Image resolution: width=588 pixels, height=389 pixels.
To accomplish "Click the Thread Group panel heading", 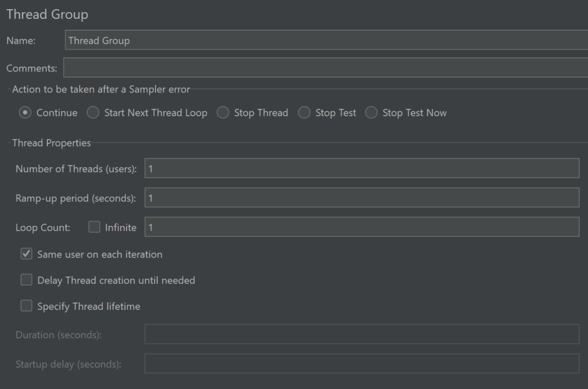I will (47, 14).
